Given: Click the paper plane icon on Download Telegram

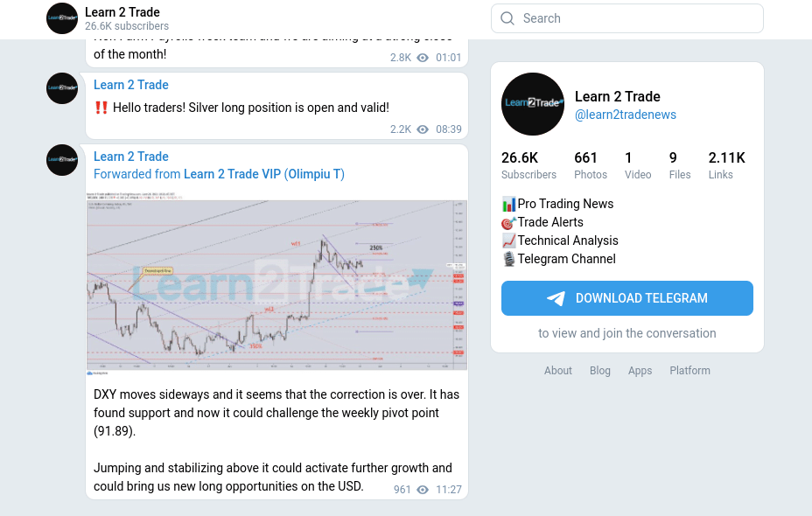Looking at the screenshot, I should (556, 298).
